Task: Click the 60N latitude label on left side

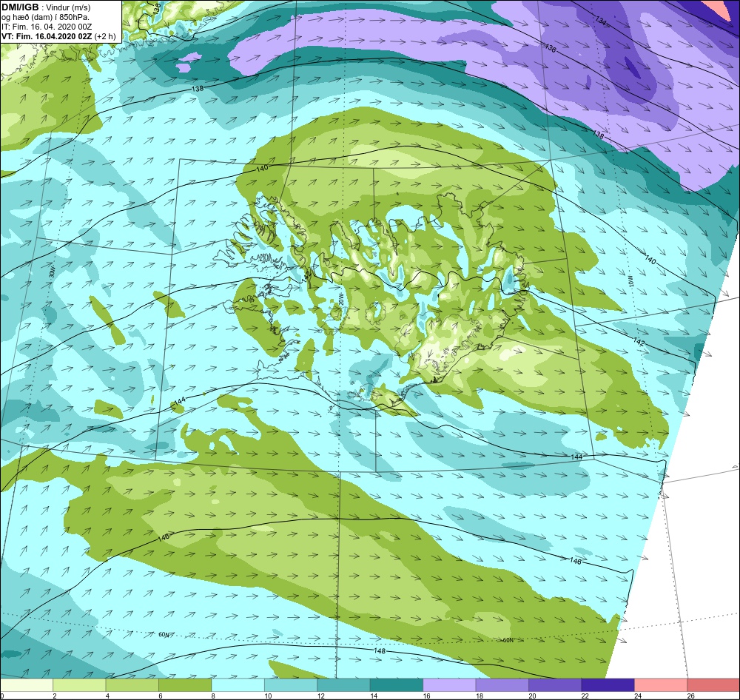Action: 164,634
